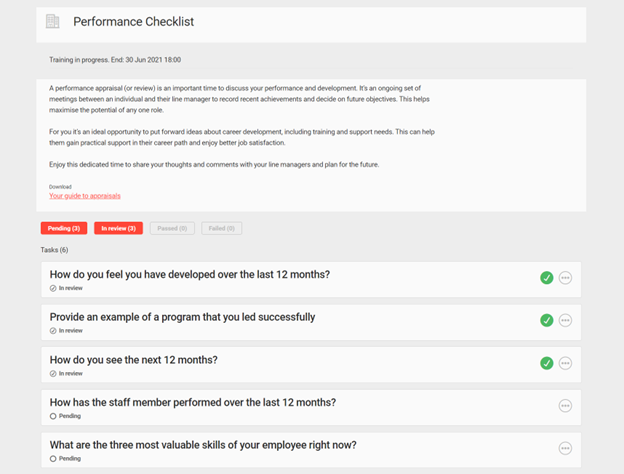Filter tasks by In review (3)
624x474 pixels.
pyautogui.click(x=119, y=228)
